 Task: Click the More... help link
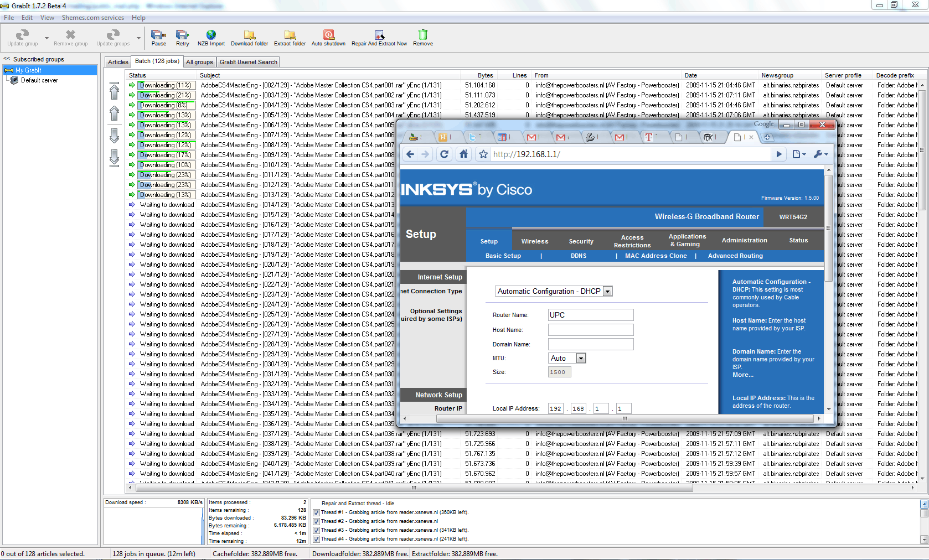tap(743, 375)
